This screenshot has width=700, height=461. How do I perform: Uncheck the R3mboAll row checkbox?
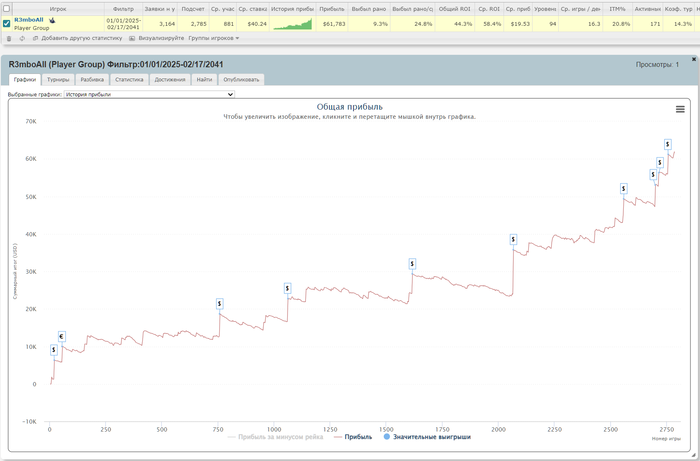click(x=6, y=24)
